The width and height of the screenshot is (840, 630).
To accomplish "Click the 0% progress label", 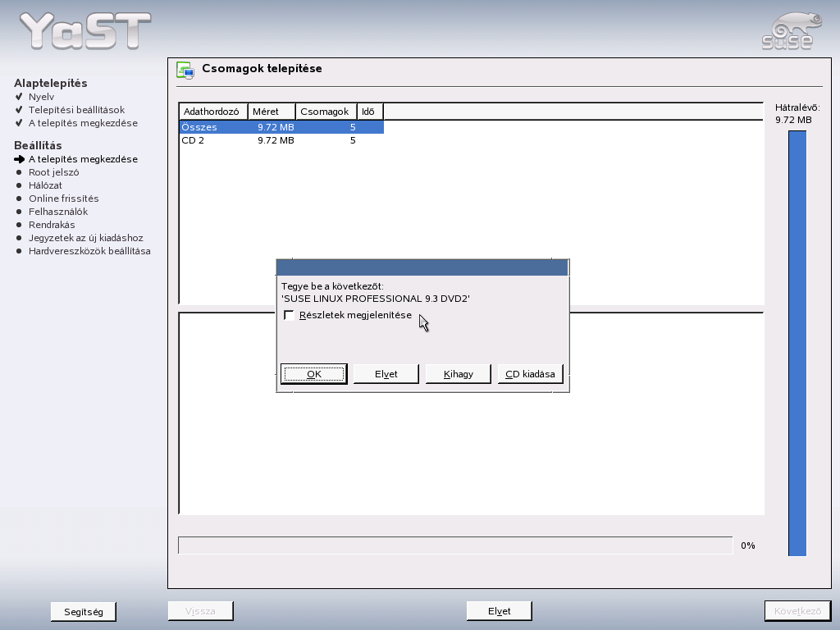I will 748,546.
